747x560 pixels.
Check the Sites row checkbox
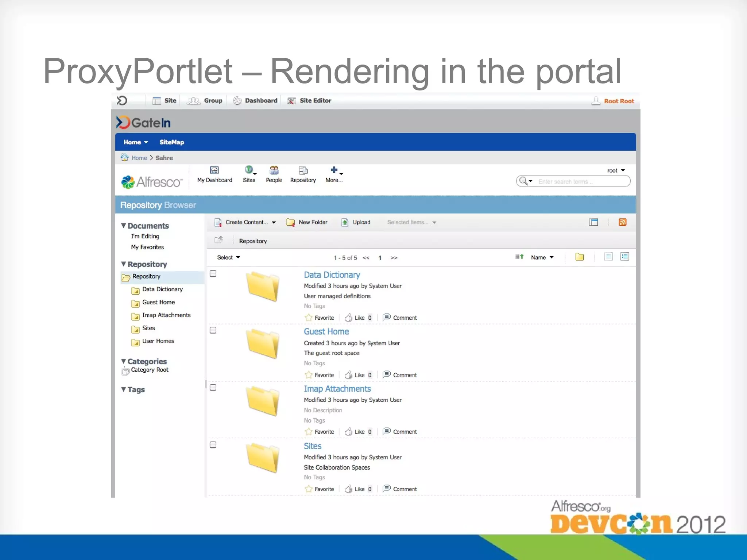213,445
